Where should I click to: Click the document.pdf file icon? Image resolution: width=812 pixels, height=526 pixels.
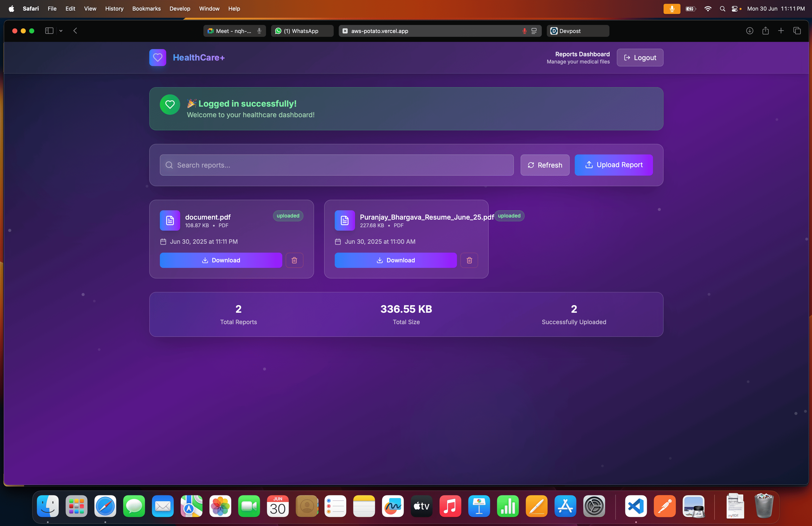[x=170, y=220]
